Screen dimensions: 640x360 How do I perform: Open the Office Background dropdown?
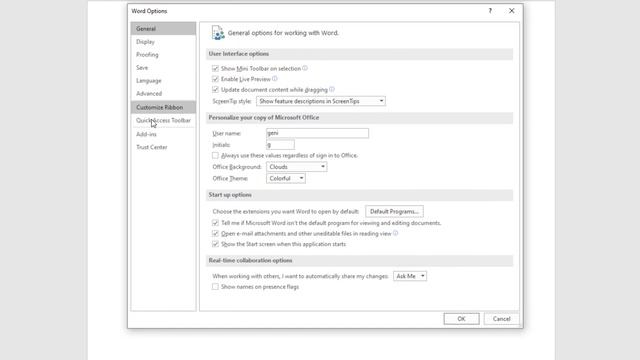[x=297, y=167]
